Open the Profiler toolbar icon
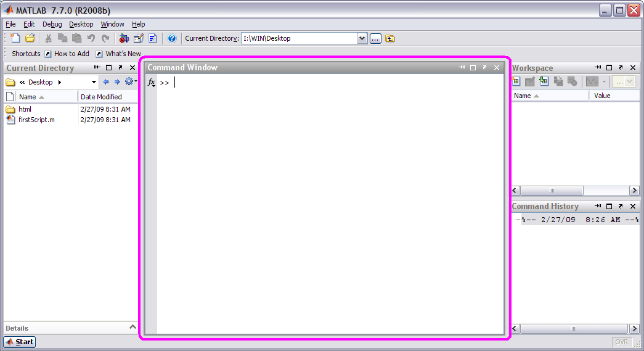644x351 pixels. click(152, 38)
